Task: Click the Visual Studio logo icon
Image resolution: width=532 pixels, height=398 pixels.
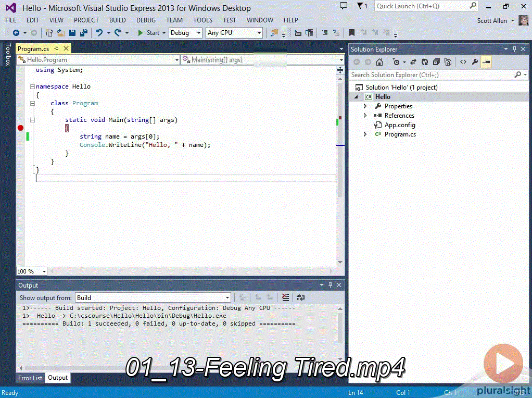Action: 11,7
